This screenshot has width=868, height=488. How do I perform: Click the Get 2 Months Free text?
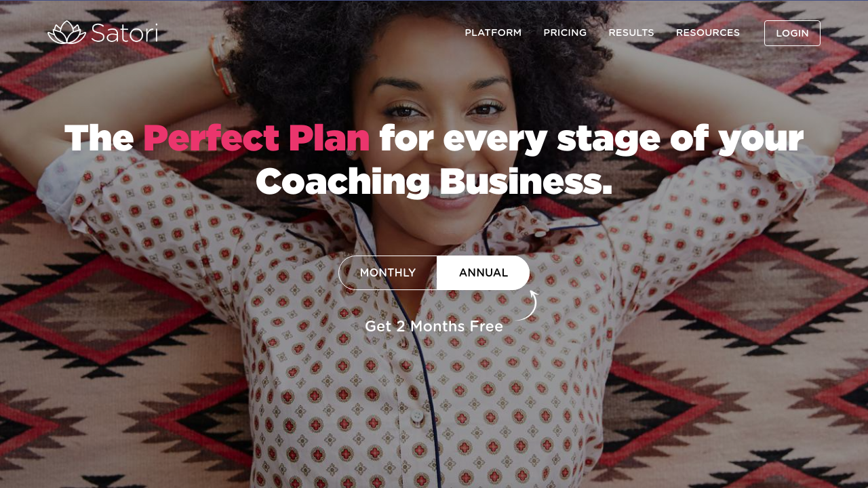[434, 326]
